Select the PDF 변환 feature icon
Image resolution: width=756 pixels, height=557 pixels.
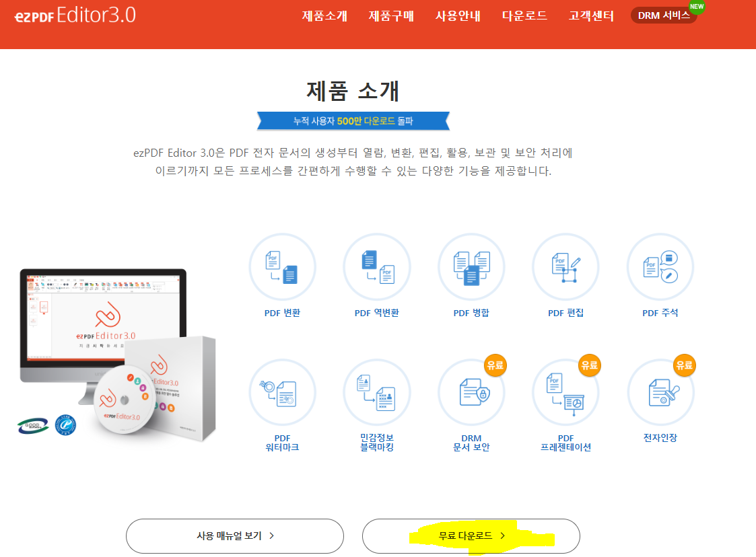(282, 266)
